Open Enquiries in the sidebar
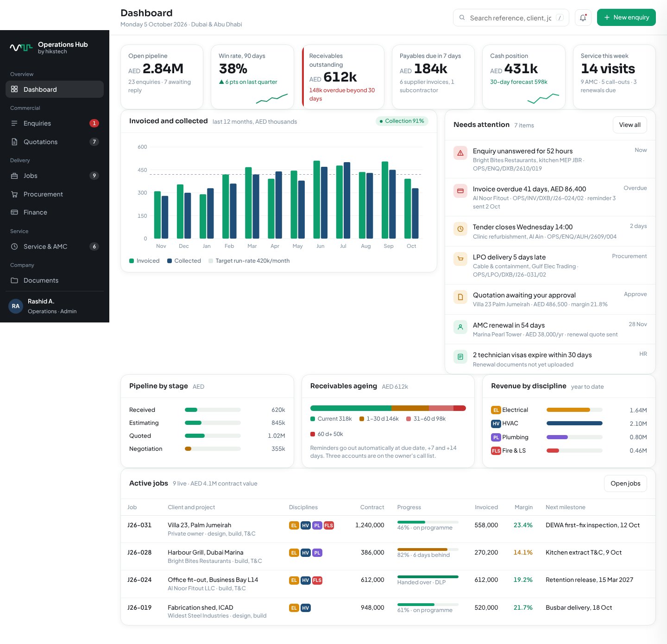The width and height of the screenshot is (667, 644). click(55, 123)
